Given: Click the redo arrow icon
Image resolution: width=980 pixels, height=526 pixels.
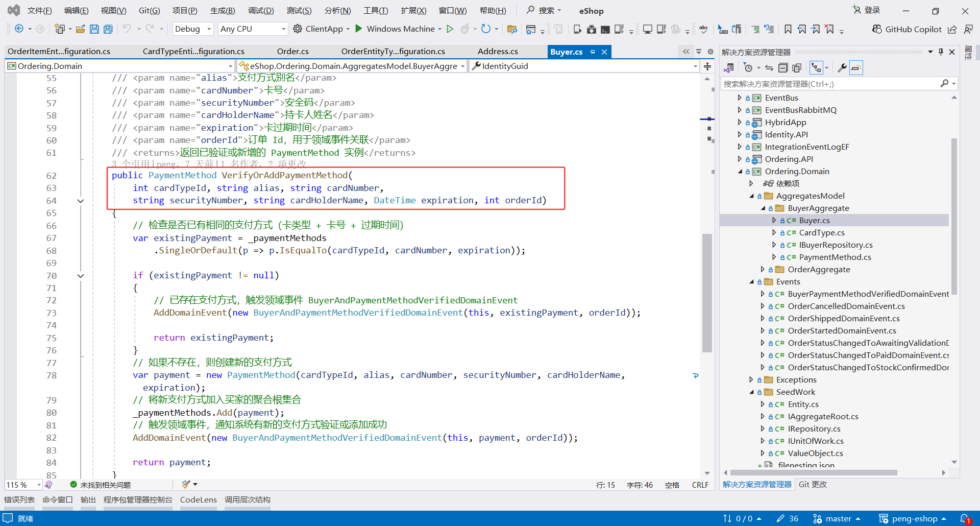Looking at the screenshot, I should [150, 29].
